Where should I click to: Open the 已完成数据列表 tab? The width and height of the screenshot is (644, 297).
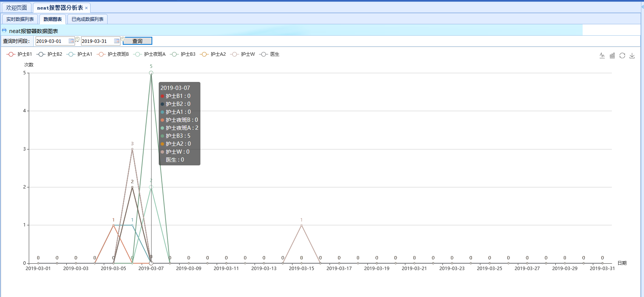click(88, 19)
